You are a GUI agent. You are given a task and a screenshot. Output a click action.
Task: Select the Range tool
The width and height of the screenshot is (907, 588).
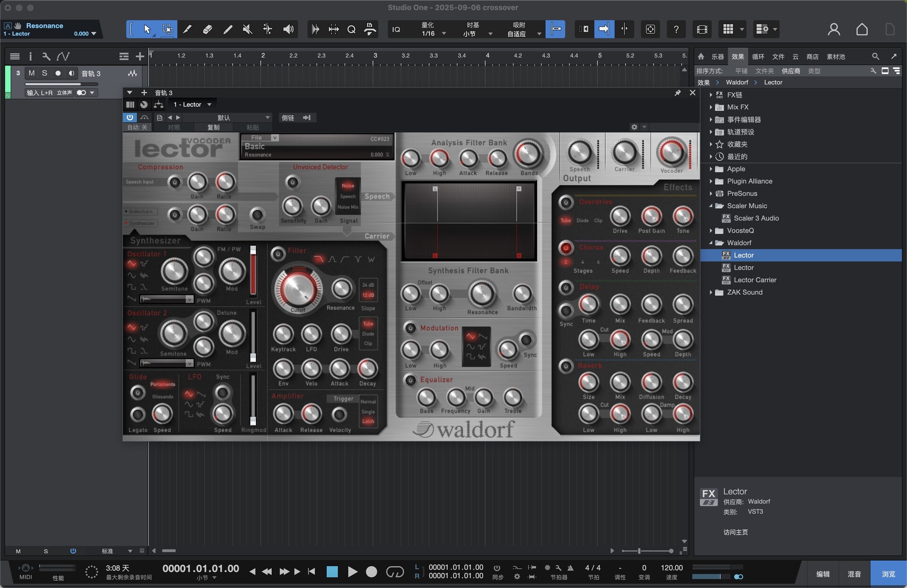(167, 29)
